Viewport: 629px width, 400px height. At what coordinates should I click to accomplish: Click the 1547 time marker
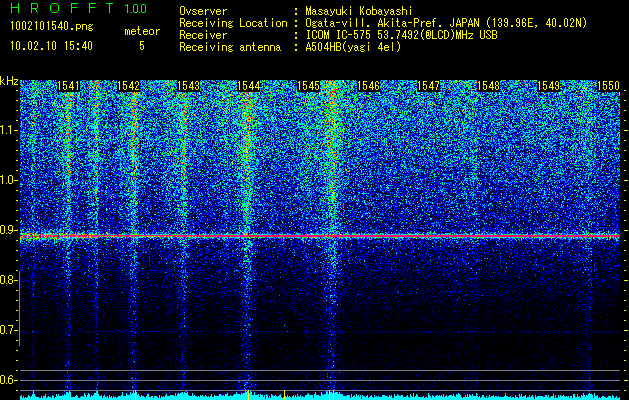click(x=428, y=86)
